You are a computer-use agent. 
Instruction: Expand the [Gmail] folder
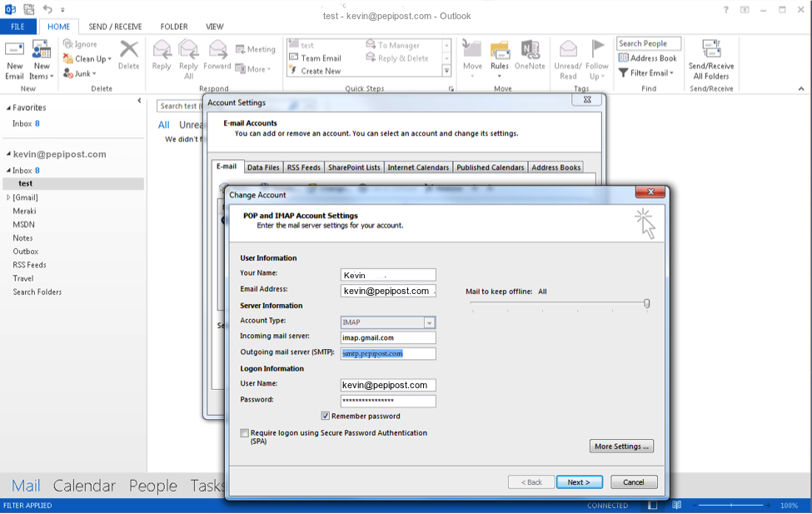[8, 197]
